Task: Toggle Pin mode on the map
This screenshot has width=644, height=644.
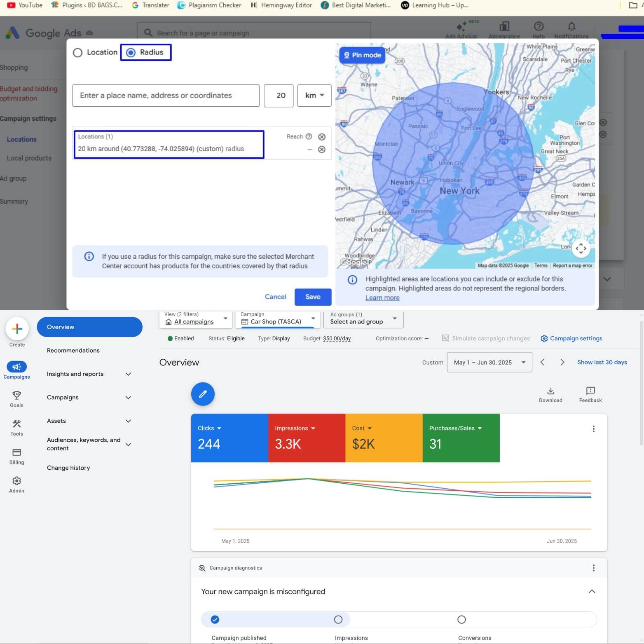Action: [362, 55]
